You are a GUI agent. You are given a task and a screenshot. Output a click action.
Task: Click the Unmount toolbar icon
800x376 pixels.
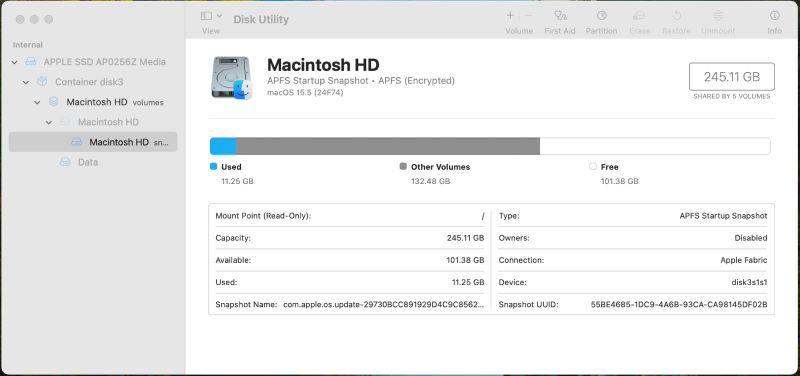(x=718, y=16)
